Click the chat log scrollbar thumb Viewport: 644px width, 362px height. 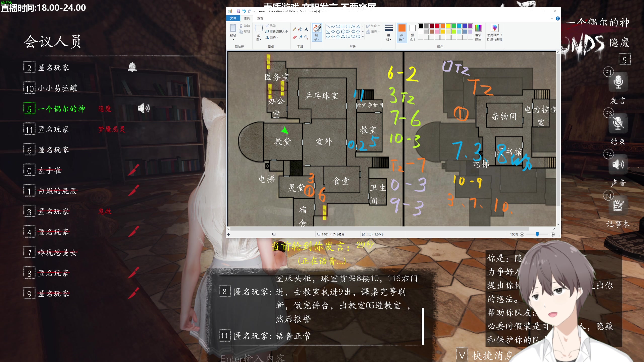[x=423, y=326]
